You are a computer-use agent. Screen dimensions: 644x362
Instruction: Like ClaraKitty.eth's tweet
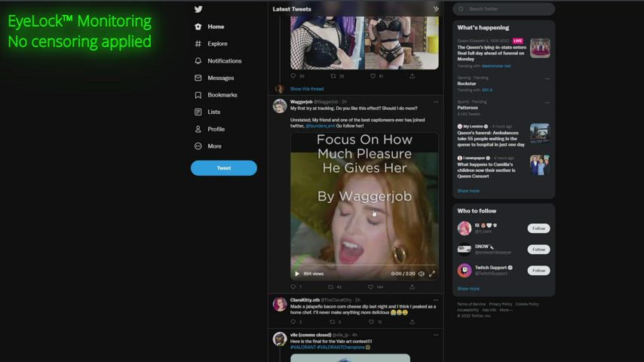(371, 322)
